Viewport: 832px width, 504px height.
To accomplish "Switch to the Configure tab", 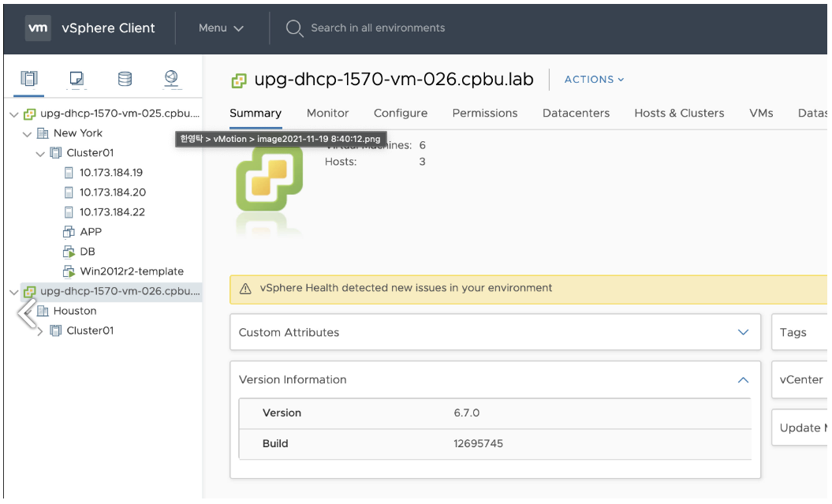I will pos(401,113).
